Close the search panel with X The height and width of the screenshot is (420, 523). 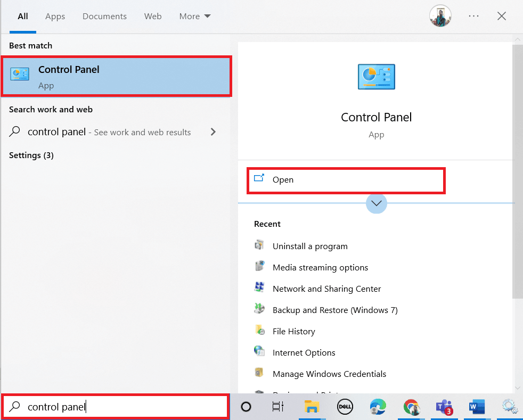tap(501, 16)
